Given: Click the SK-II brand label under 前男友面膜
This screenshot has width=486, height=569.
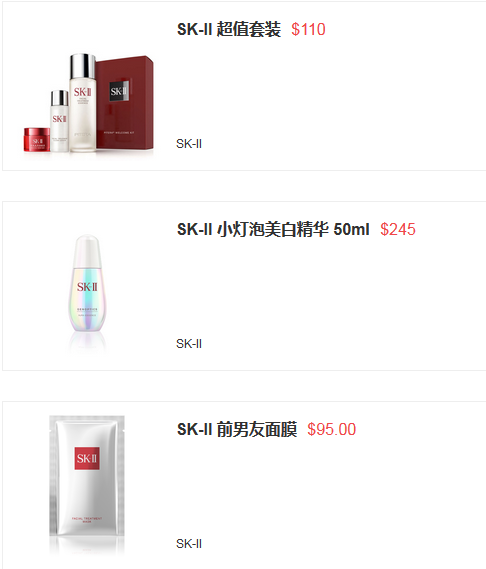Looking at the screenshot, I should pyautogui.click(x=189, y=544).
